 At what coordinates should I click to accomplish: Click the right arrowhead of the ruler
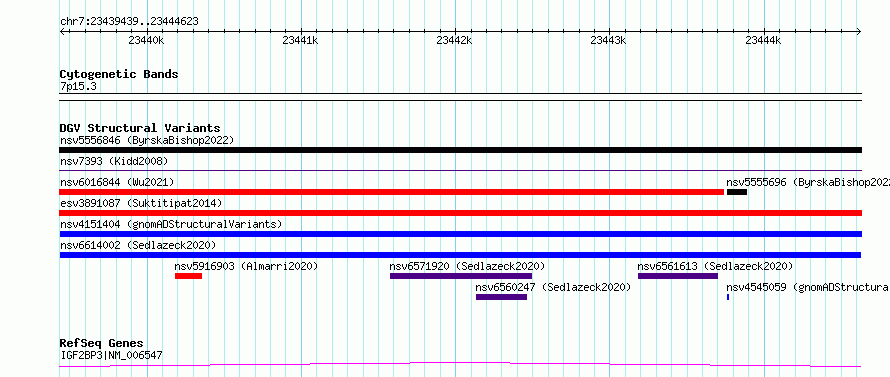pos(859,32)
